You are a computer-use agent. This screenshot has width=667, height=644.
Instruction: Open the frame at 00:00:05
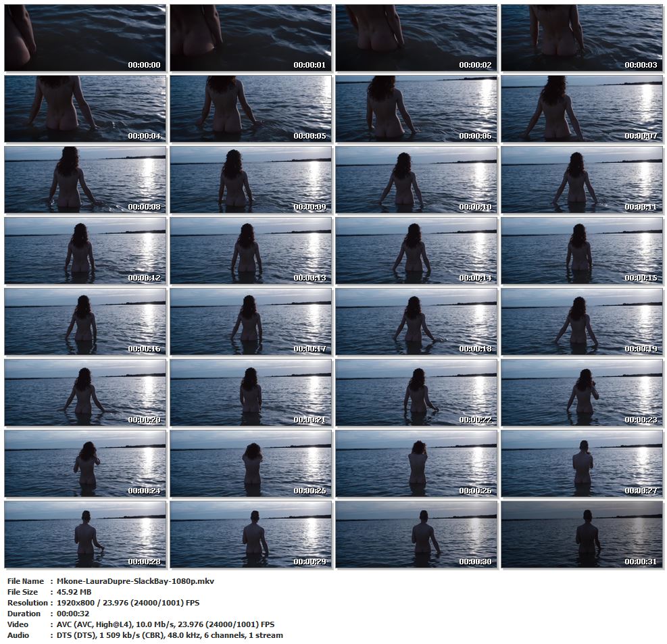[251, 109]
